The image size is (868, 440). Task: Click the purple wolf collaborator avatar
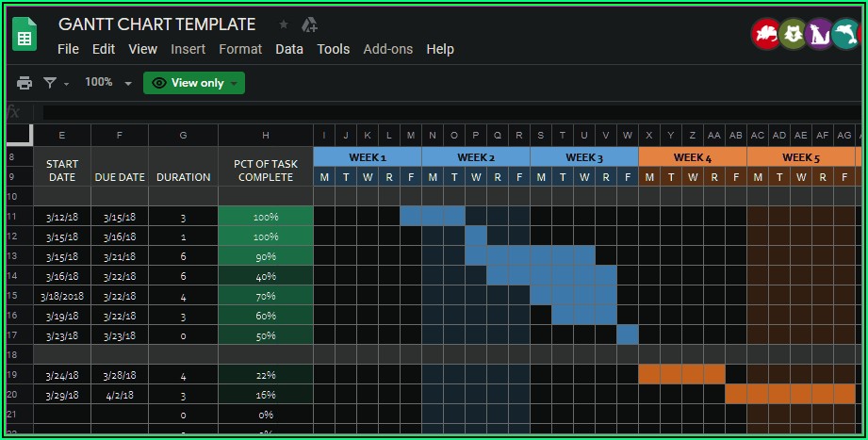tap(819, 35)
